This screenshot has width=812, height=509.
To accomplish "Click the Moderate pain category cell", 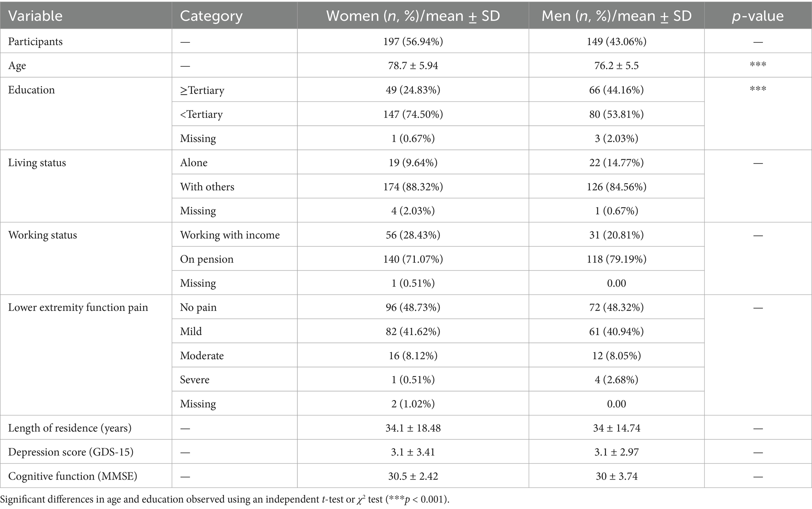I will [x=202, y=356].
